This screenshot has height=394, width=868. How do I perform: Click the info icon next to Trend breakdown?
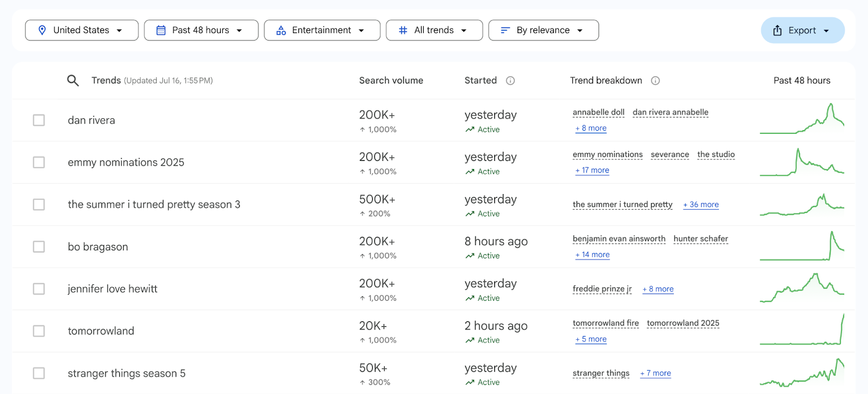pos(655,81)
